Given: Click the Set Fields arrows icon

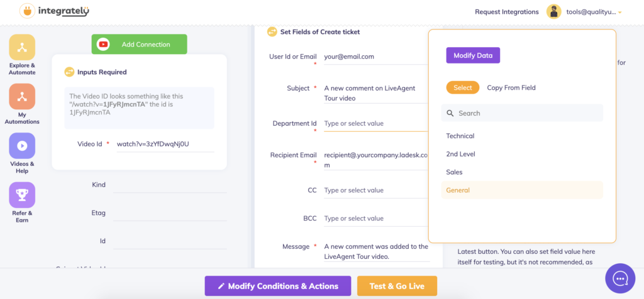Looking at the screenshot, I should pyautogui.click(x=272, y=31).
